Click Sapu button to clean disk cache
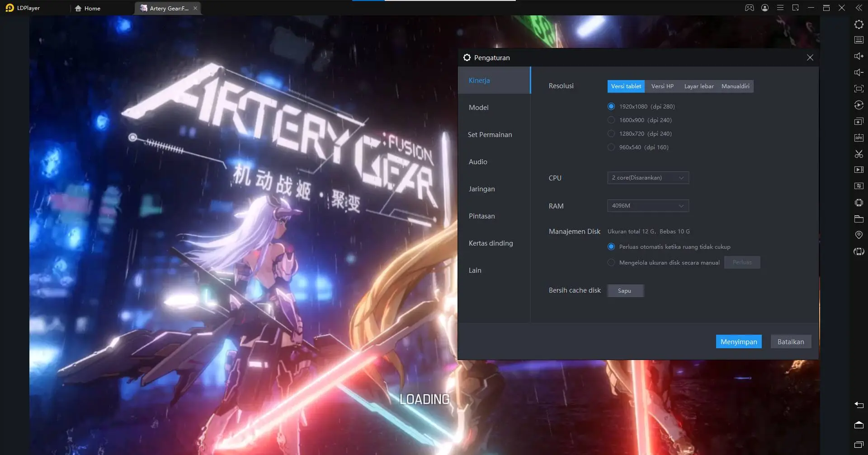Screen dimensions: 868x455 pyautogui.click(x=625, y=290)
